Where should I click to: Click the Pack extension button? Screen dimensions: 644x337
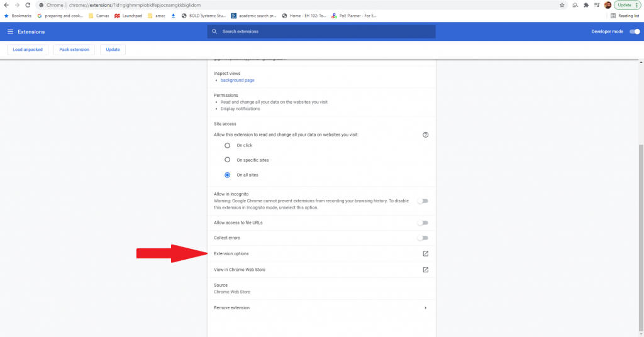click(74, 50)
